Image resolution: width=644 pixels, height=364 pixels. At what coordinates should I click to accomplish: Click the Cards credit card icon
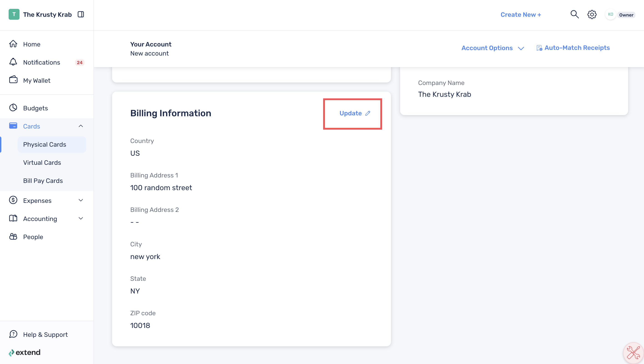(13, 126)
